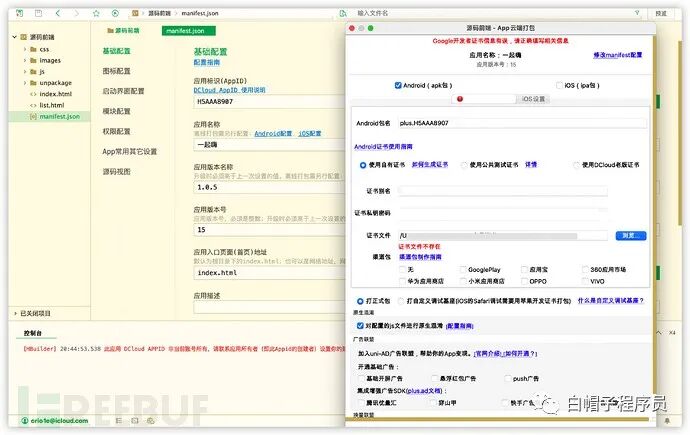Open 图标配置 manifest section
The width and height of the screenshot is (690, 435).
point(117,71)
